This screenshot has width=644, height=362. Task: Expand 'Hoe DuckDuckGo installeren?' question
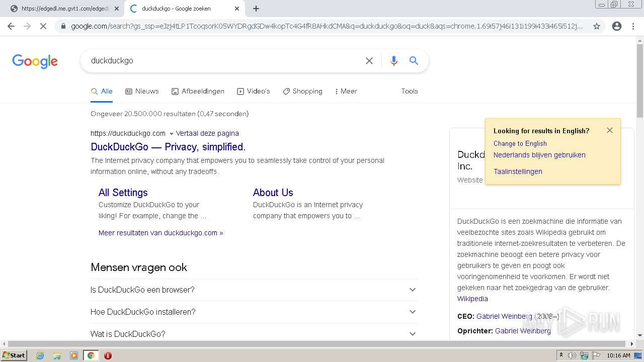pos(254,312)
